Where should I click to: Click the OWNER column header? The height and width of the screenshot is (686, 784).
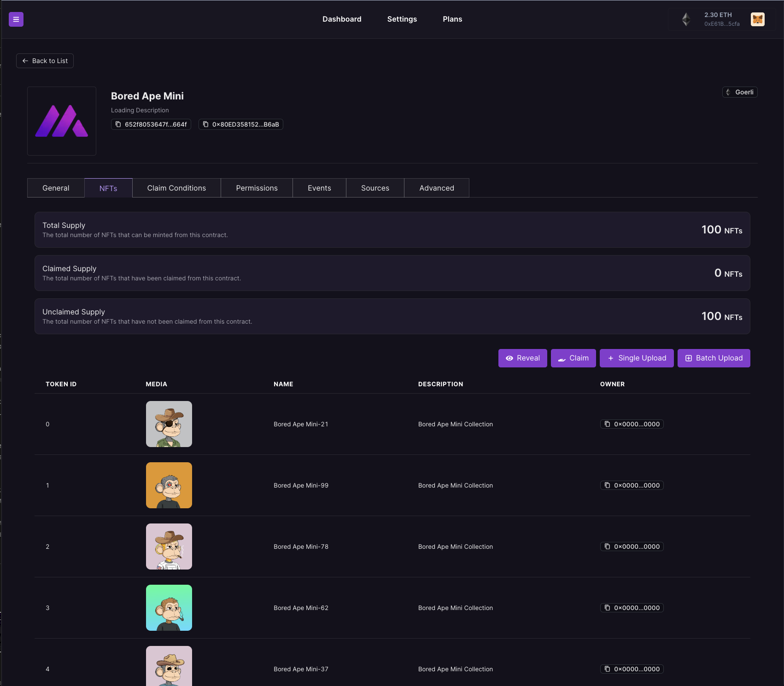[612, 384]
